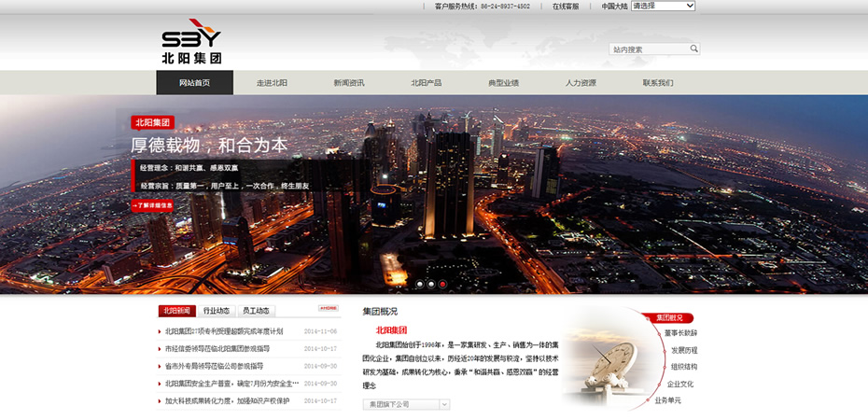Click the search magnifier icon

pyautogui.click(x=693, y=49)
